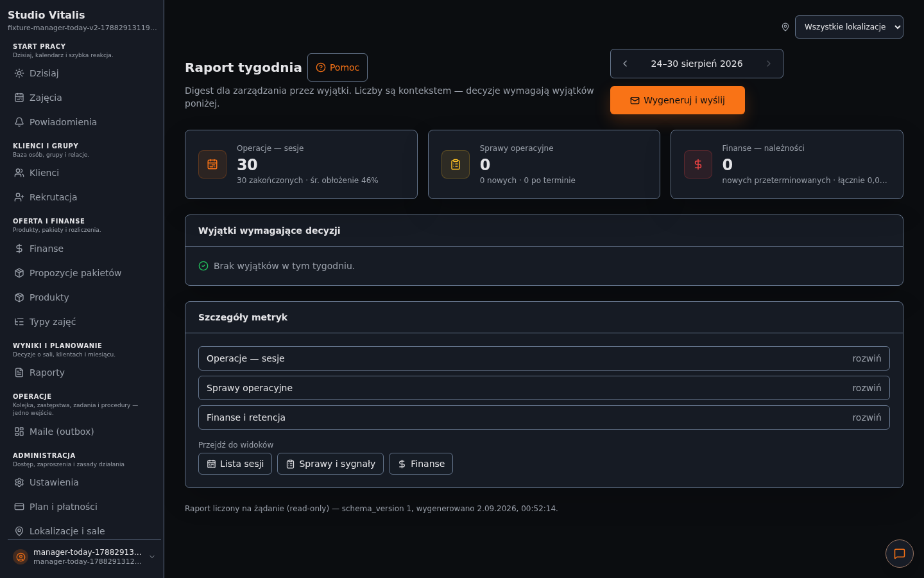Click the location pin icon beside location selector

[785, 27]
